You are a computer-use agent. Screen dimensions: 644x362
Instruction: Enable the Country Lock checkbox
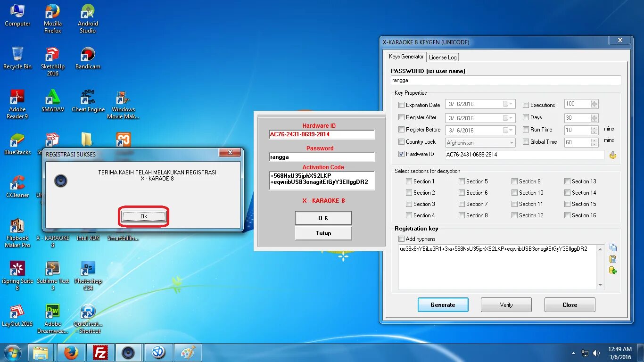point(401,142)
